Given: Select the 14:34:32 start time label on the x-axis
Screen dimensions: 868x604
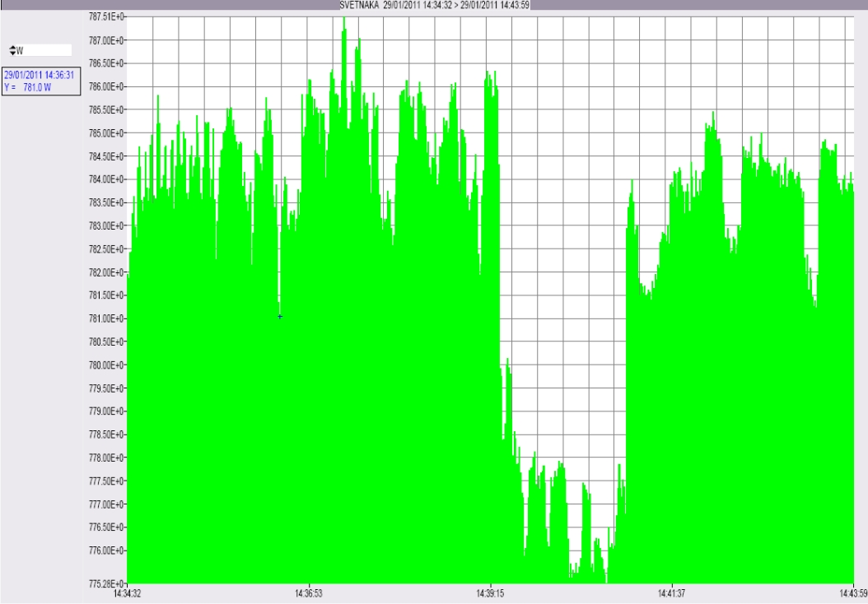Looking at the screenshot, I should point(128,593).
